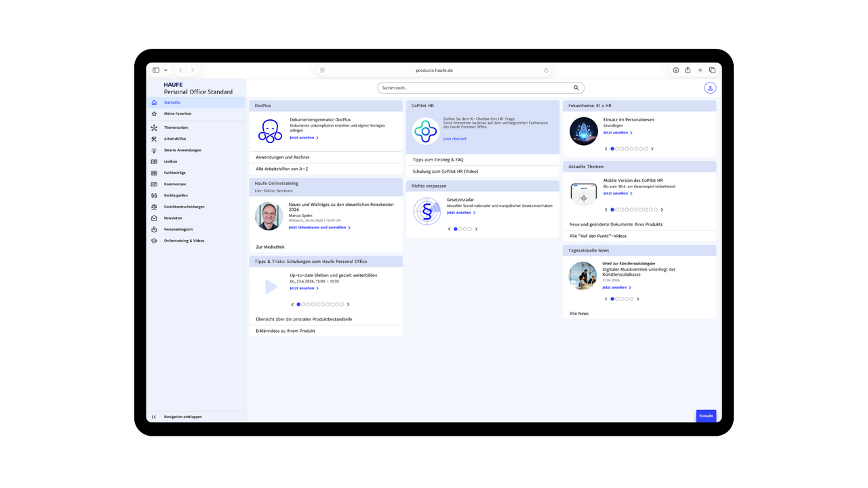
Task: Select second dot in Gesetzesradar carousel
Action: tap(460, 229)
